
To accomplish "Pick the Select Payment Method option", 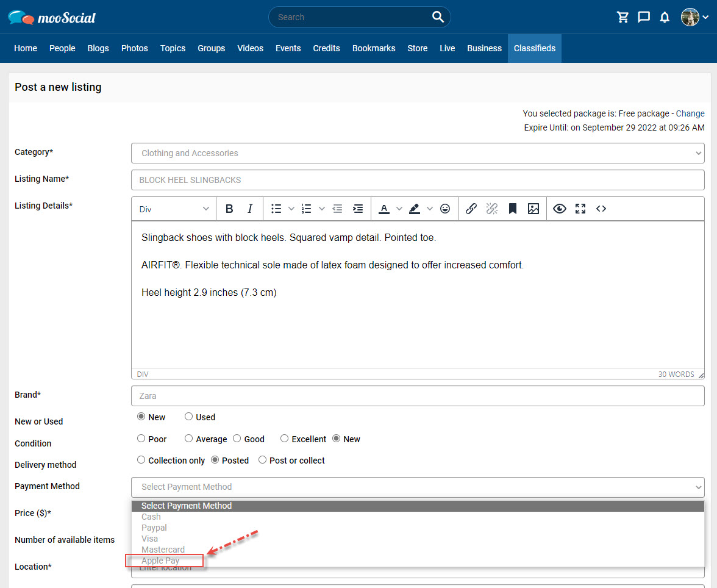I will click(418, 506).
